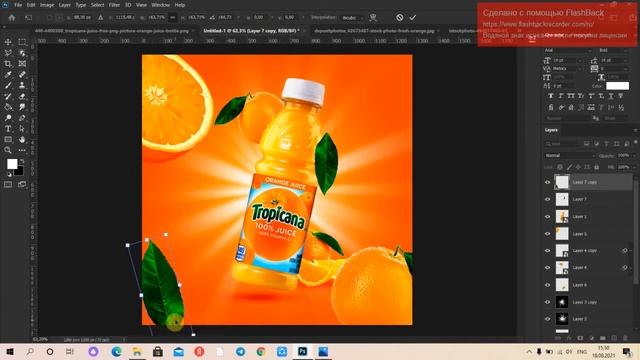
Task: Commit the transform with checkmark
Action: click(x=413, y=18)
